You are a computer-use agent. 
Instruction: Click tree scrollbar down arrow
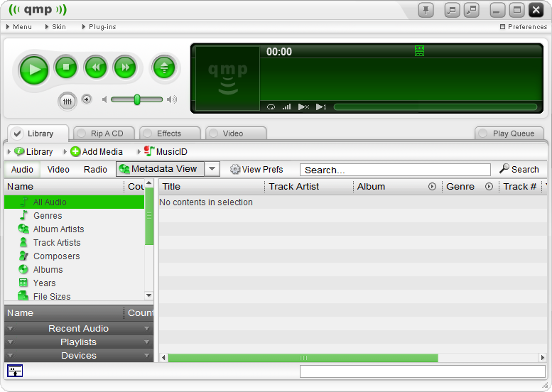149,295
